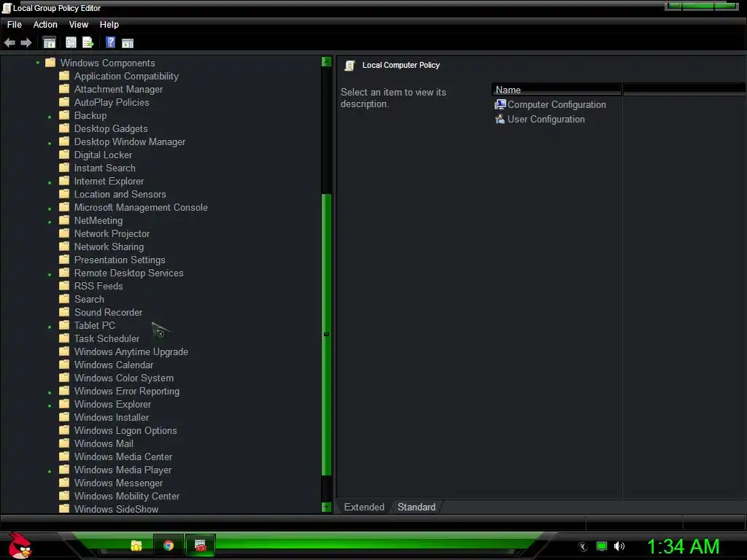Click the Digital Locker folder icon

[64, 155]
